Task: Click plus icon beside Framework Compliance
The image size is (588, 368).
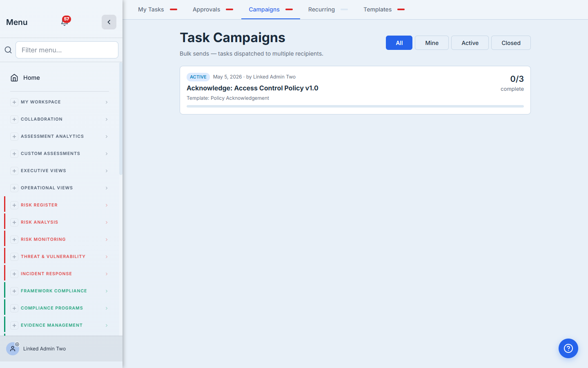Action: tap(14, 291)
